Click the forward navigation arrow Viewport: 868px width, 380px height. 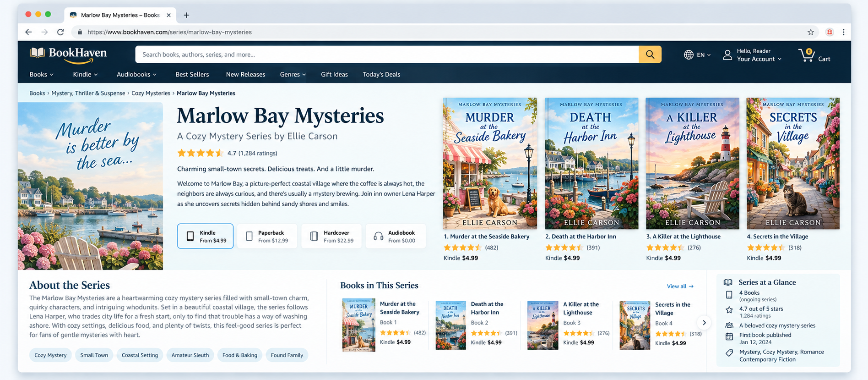click(x=44, y=32)
